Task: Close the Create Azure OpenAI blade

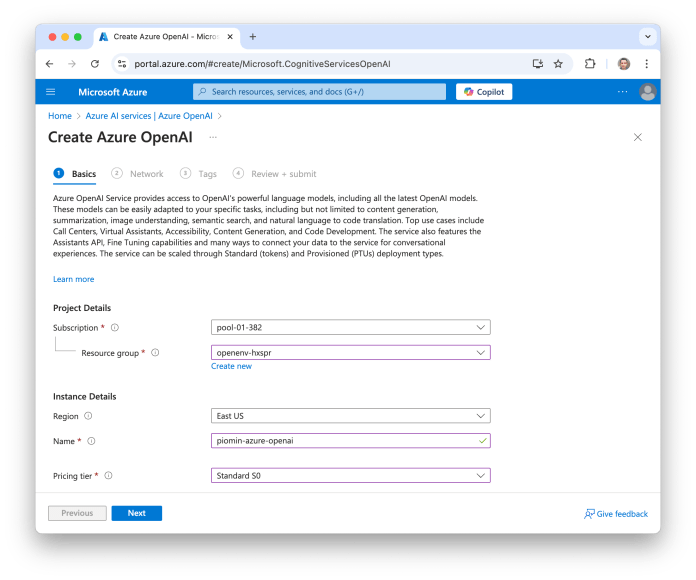Action: tap(637, 137)
